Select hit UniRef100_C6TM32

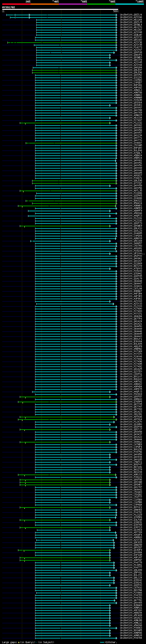131,588
